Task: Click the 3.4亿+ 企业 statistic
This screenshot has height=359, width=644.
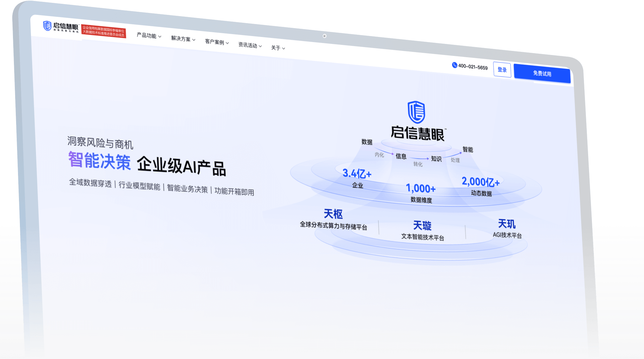Action: tap(357, 178)
